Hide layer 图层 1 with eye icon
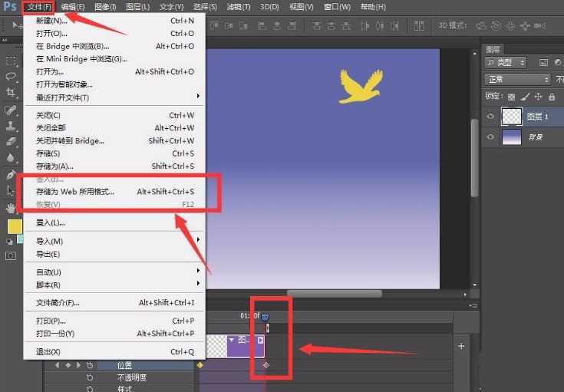The image size is (564, 392). (491, 117)
